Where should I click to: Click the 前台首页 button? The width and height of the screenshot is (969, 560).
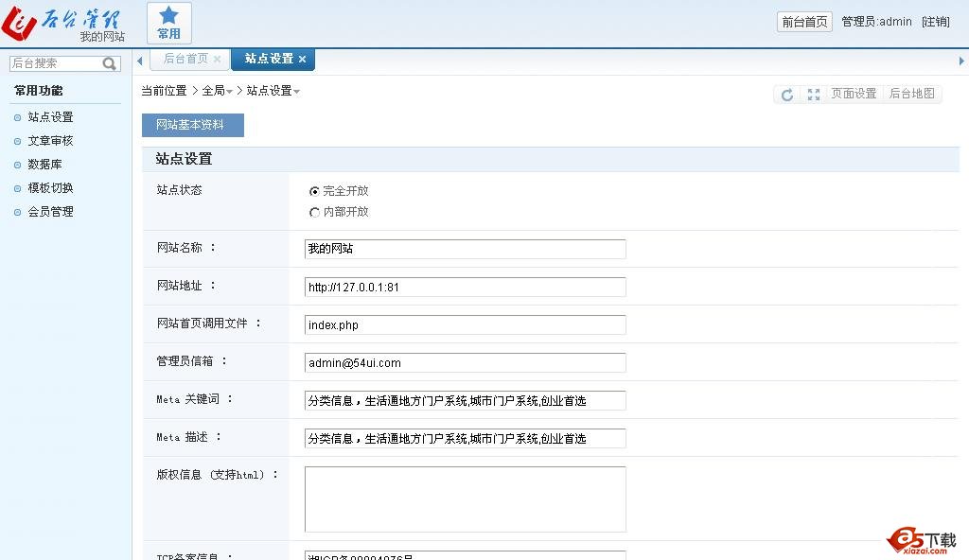804,22
